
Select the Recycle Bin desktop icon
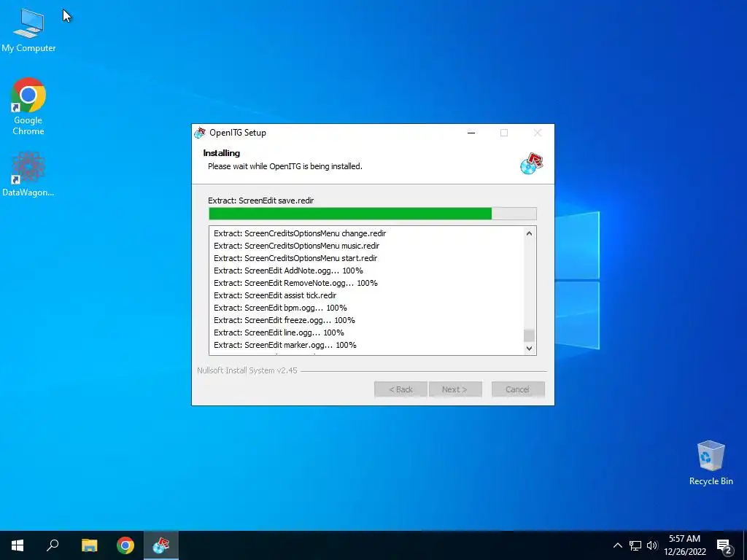[711, 462]
